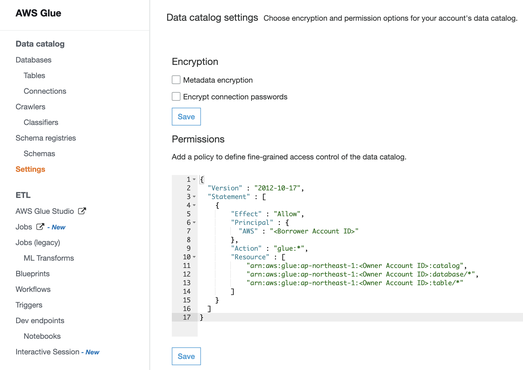The width and height of the screenshot is (523, 370).
Task: Click the Encryption section heading
Action: [195, 62]
